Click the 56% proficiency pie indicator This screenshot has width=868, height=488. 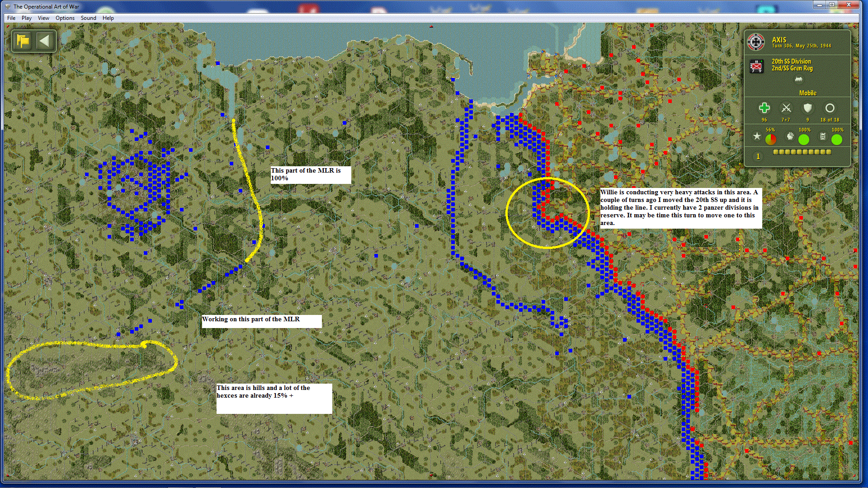coord(771,140)
